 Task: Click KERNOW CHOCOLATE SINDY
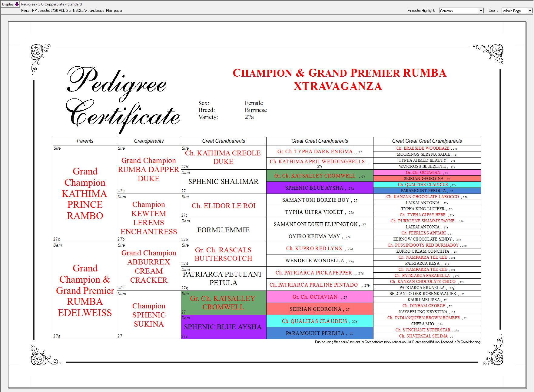point(427,239)
